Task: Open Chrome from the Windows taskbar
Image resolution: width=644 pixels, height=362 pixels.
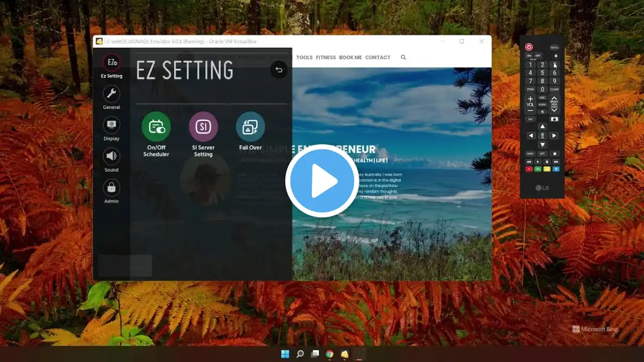Action: coord(330,354)
